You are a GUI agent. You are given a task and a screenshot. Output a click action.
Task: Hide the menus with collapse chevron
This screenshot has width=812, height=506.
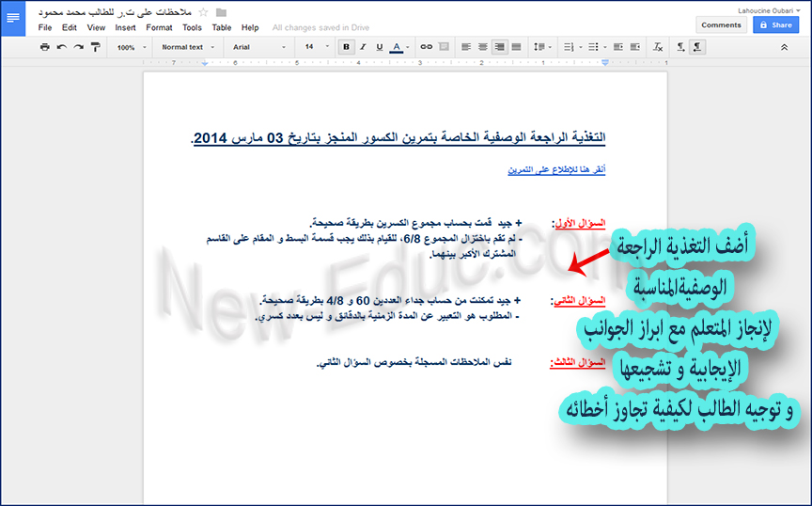click(785, 47)
